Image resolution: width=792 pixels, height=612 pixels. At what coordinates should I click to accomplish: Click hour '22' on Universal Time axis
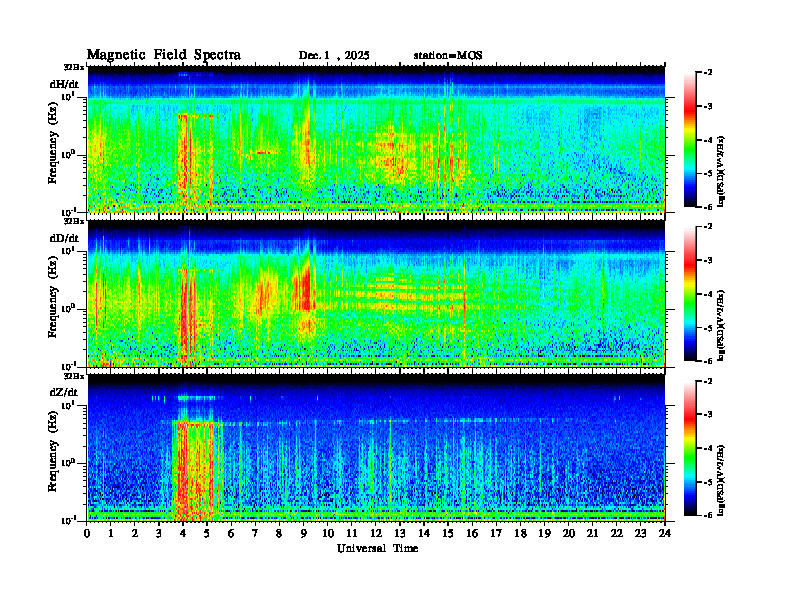[617, 533]
